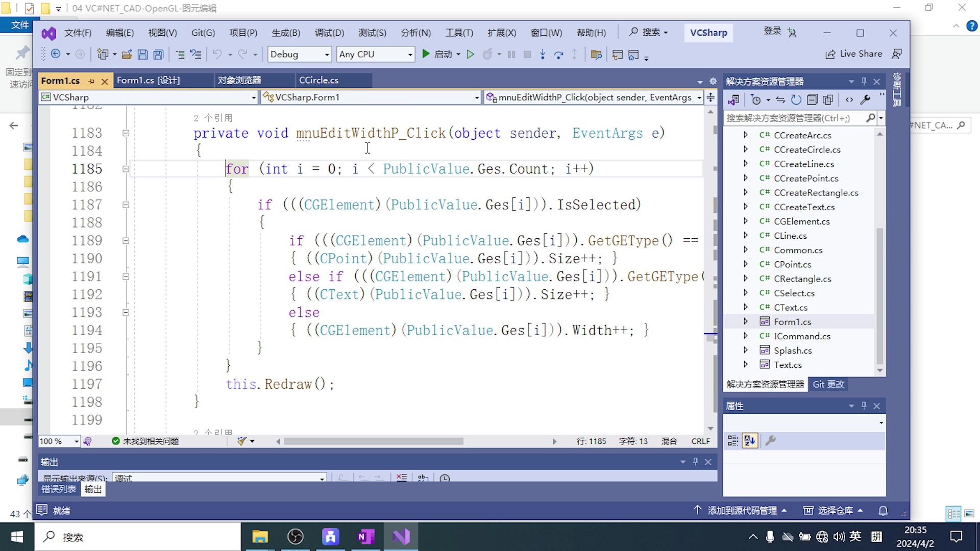The width and height of the screenshot is (980, 551).
Task: Click the notifications bell in the status bar
Action: coord(884,511)
